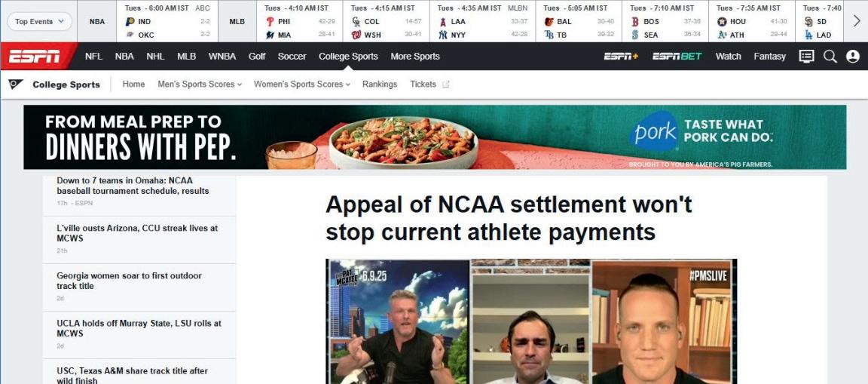Open the IND vs OKC game score
The width and height of the screenshot is (868, 384).
tap(167, 28)
